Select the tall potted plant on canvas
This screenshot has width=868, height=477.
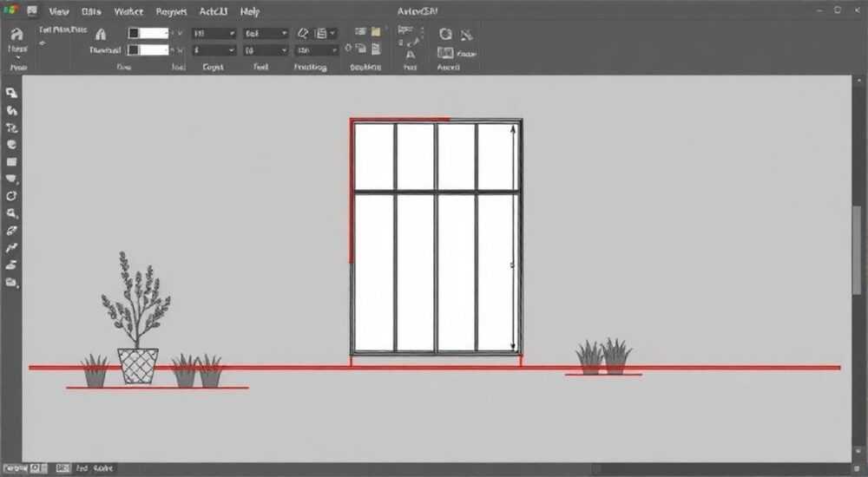click(x=137, y=317)
